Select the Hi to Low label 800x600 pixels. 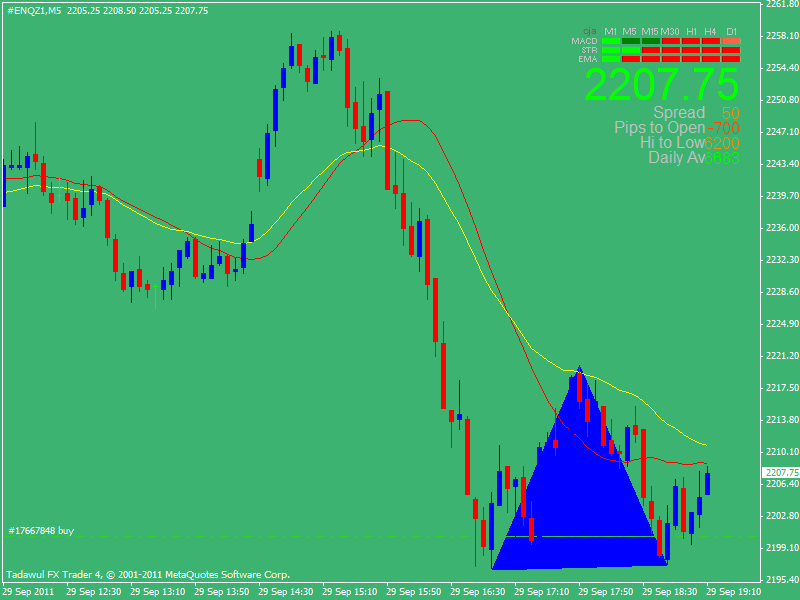coord(672,143)
